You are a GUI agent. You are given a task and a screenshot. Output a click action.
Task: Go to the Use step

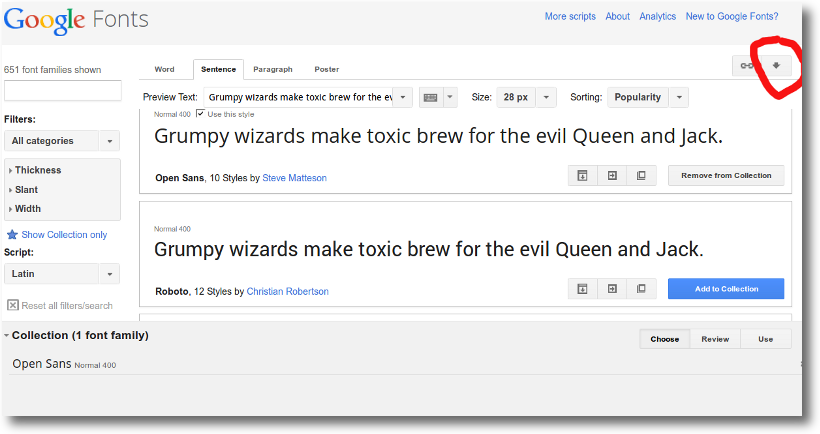point(766,339)
